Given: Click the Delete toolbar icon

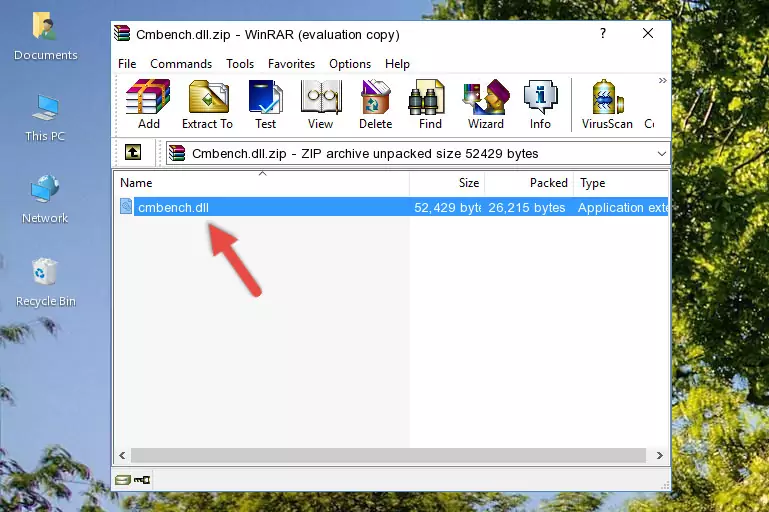Looking at the screenshot, I should (x=375, y=104).
